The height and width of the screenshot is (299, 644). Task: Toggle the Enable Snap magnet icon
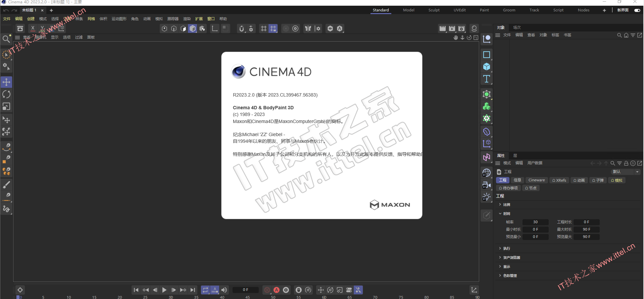pos(242,28)
